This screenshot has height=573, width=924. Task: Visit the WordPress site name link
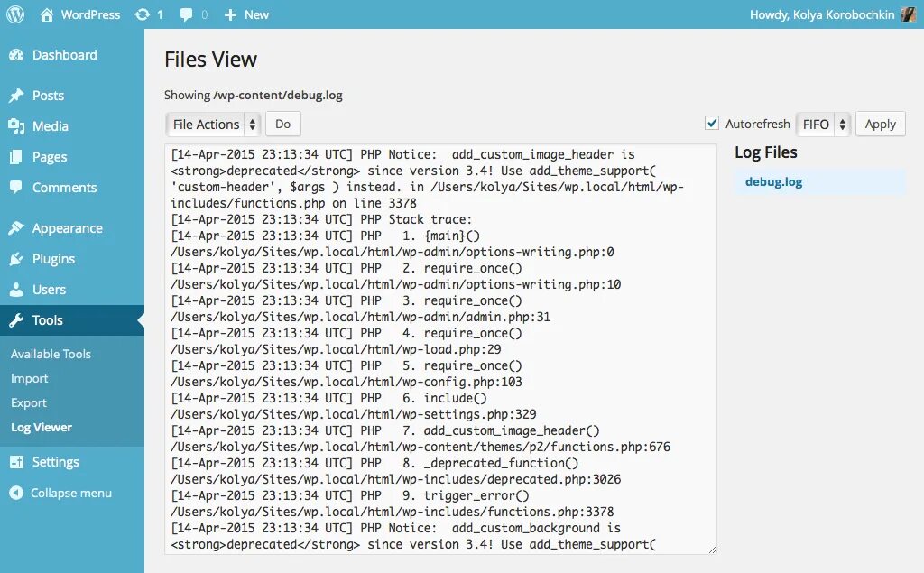[x=90, y=14]
